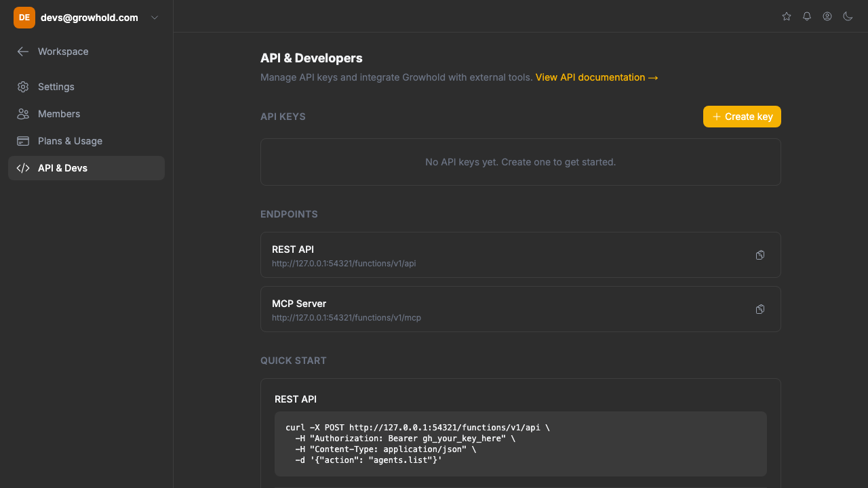This screenshot has height=488, width=868.
Task: Toggle dark mode with the moon icon
Action: click(x=848, y=16)
